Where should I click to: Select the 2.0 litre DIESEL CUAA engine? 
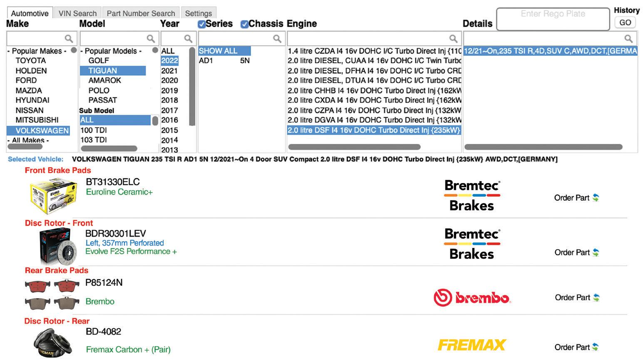coord(374,61)
